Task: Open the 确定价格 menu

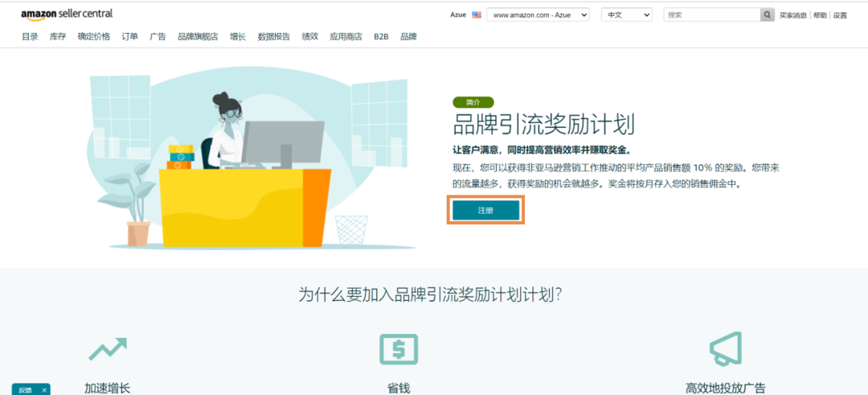Action: 93,36
